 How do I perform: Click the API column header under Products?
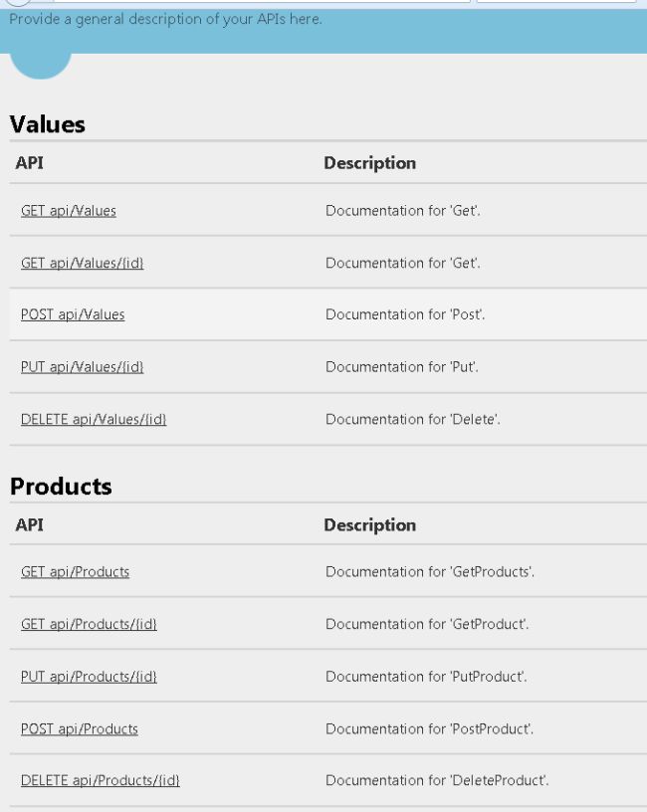tap(30, 525)
